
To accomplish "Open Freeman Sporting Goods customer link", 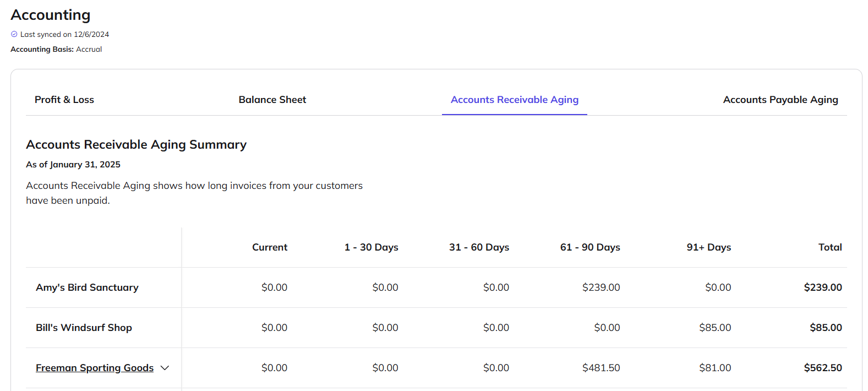I will (95, 368).
